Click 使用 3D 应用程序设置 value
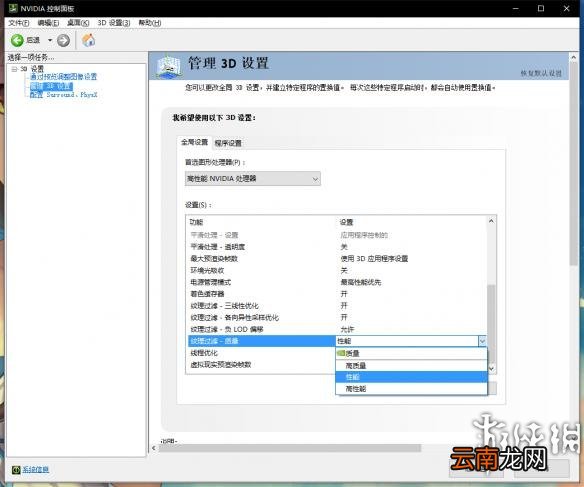 click(374, 258)
